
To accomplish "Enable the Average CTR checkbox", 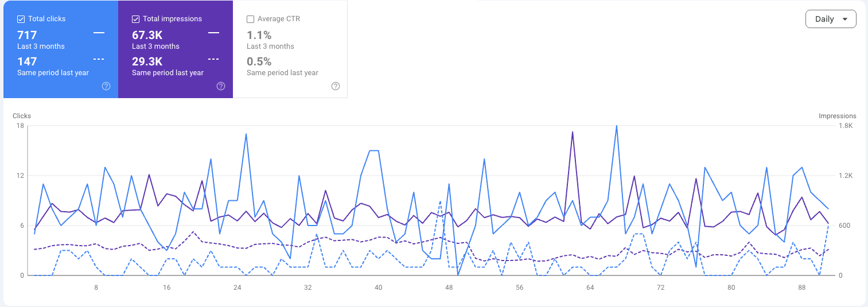I will (251, 19).
